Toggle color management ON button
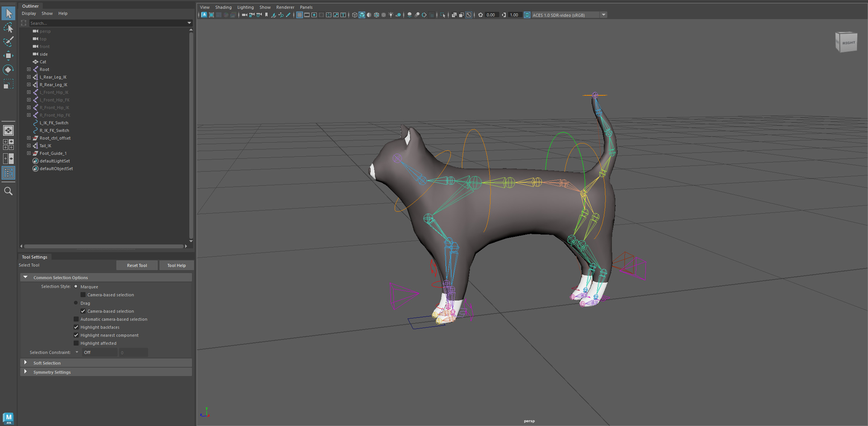 coord(527,15)
